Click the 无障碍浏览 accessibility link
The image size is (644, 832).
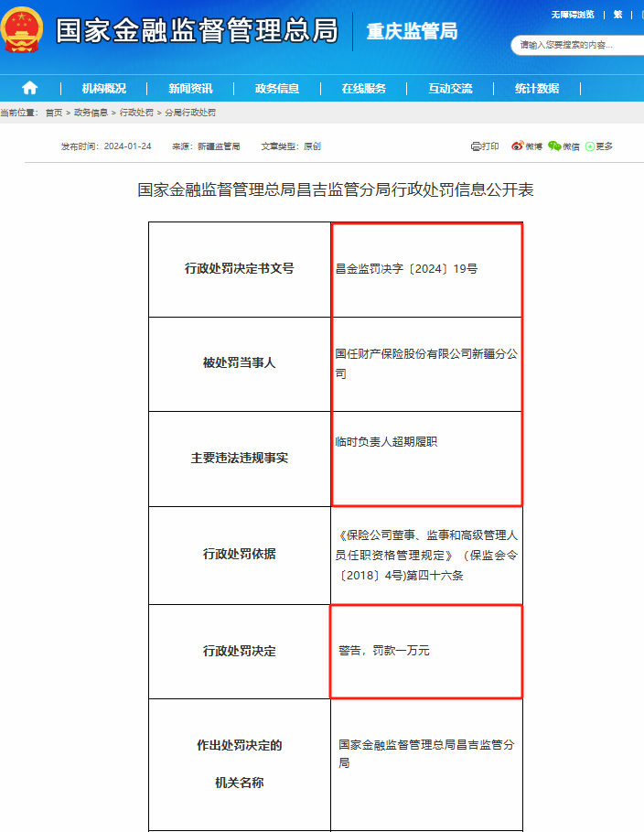pos(573,15)
